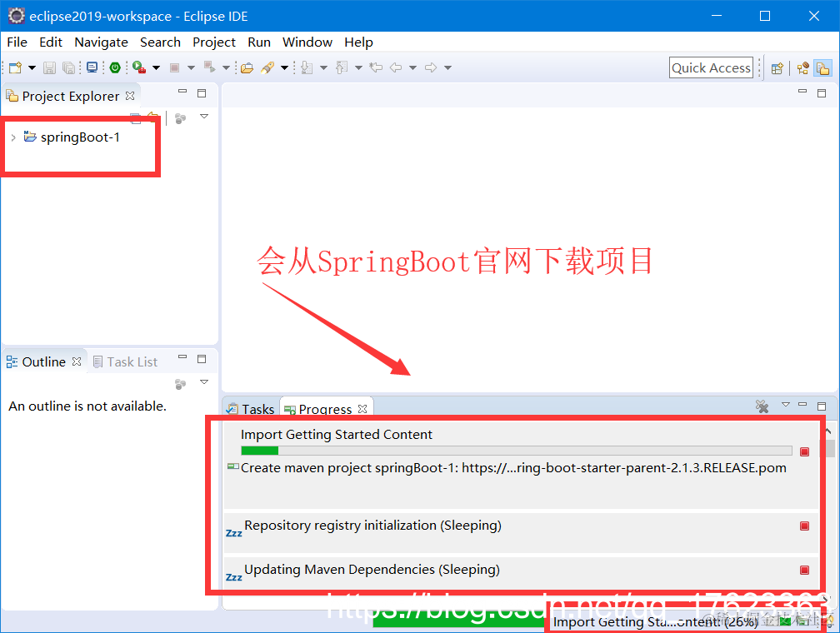The width and height of the screenshot is (840, 633).
Task: Click Remove All Finished Operations icon
Action: [x=762, y=406]
